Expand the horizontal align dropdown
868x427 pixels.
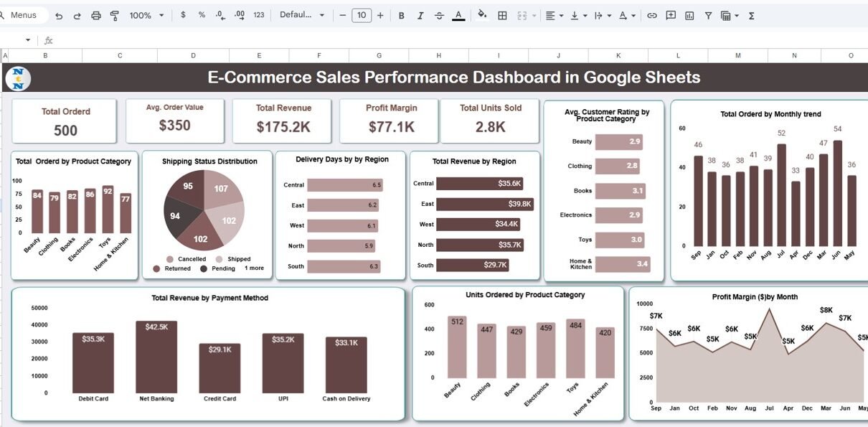tap(554, 15)
